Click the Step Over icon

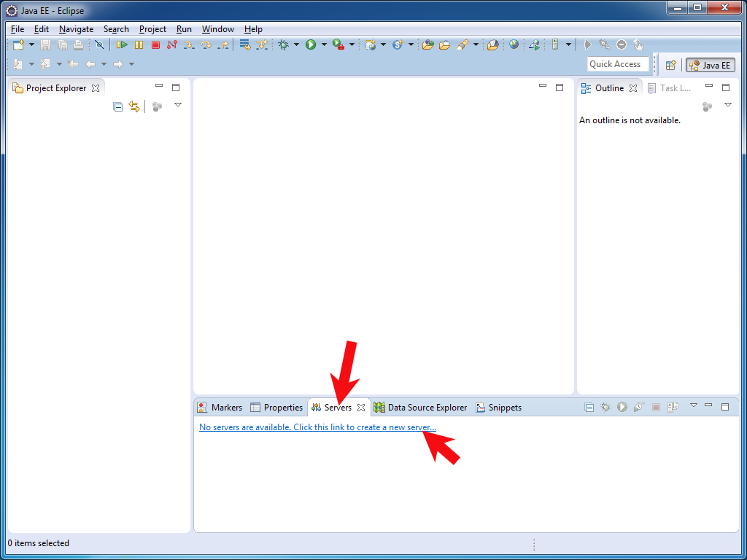point(206,44)
